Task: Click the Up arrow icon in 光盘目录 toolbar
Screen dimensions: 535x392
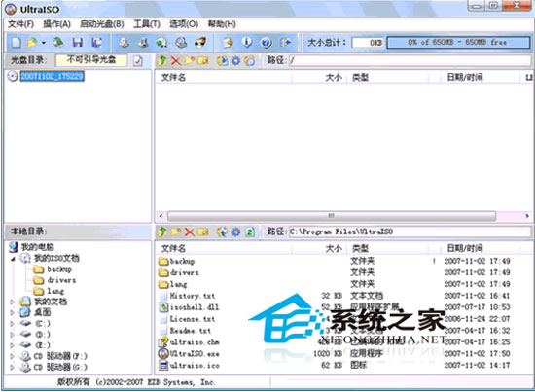Action: pos(161,61)
